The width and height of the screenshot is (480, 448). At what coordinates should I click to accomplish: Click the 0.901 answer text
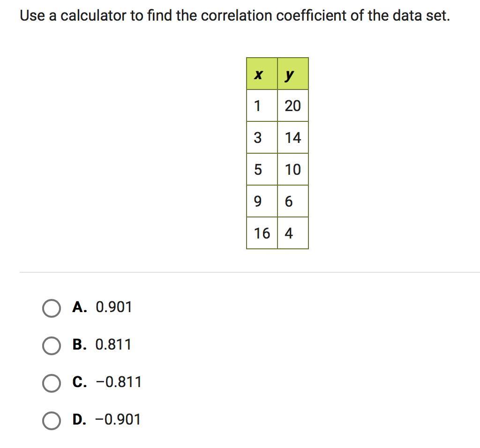click(114, 307)
